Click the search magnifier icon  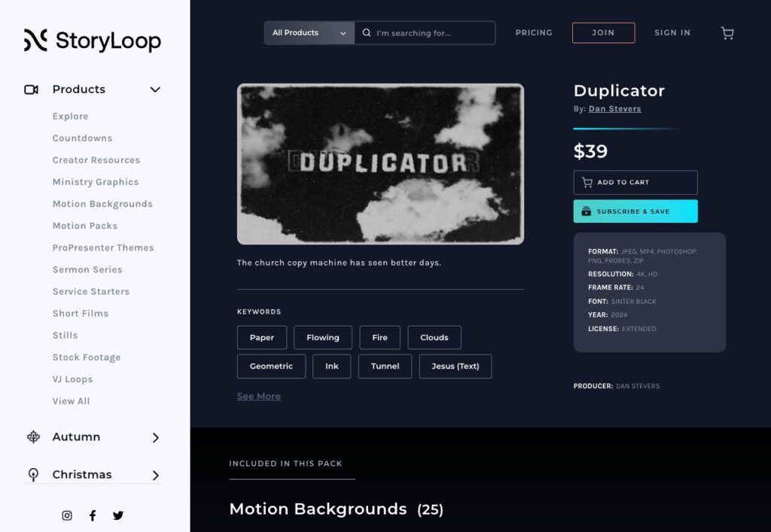pyautogui.click(x=367, y=33)
